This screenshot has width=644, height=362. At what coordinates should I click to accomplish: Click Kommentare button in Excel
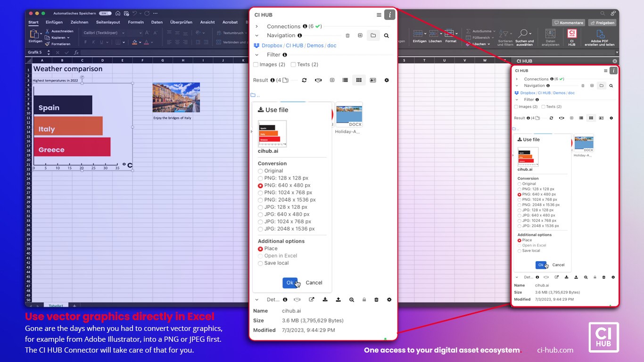click(x=569, y=23)
